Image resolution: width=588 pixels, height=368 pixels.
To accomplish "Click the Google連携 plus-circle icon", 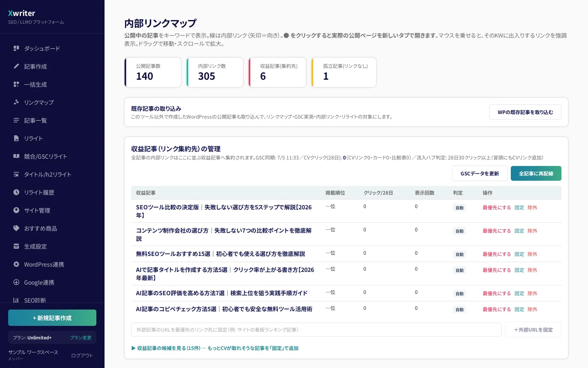I will click(x=16, y=282).
